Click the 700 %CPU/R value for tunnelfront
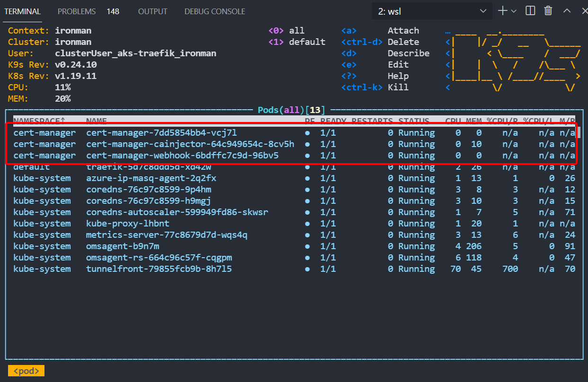The height and width of the screenshot is (382, 588). click(510, 269)
